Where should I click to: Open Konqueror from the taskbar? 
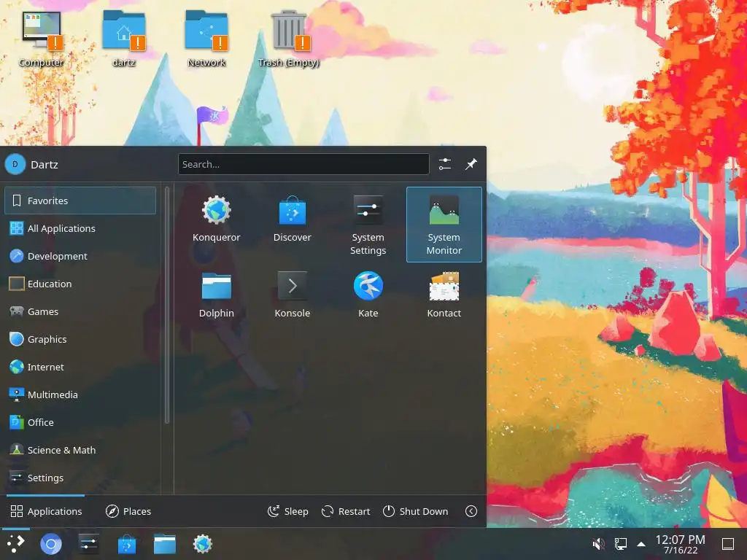pos(203,544)
